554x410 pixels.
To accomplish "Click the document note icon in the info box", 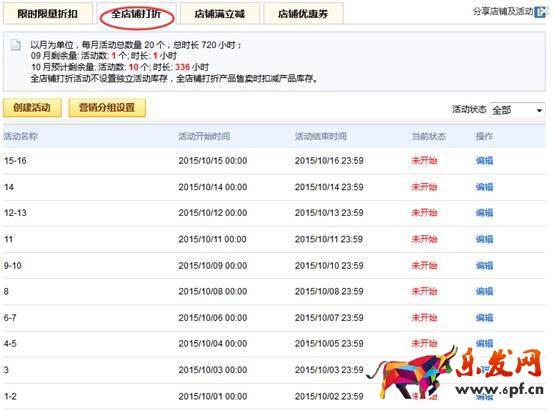I will 16,45.
